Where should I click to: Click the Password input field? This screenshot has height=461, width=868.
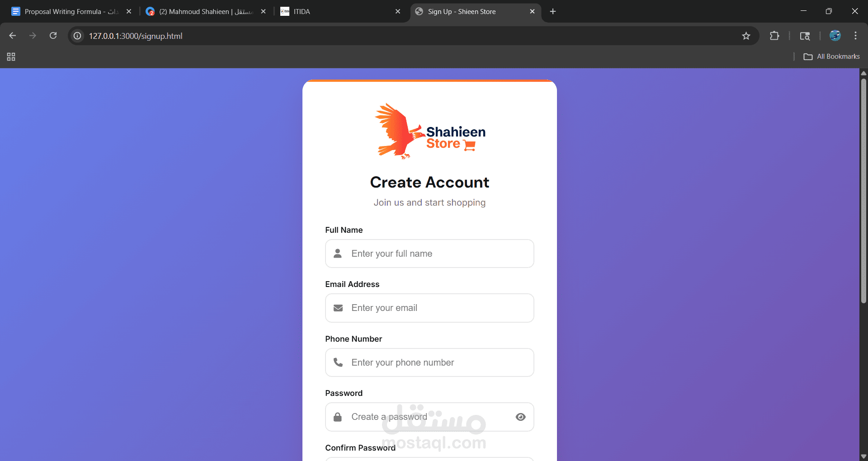[x=429, y=417]
